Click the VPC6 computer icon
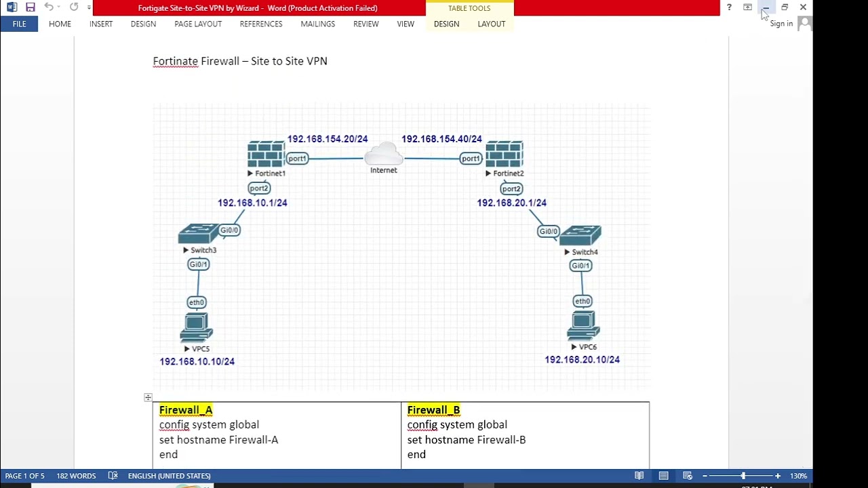868x488 pixels. pyautogui.click(x=583, y=326)
